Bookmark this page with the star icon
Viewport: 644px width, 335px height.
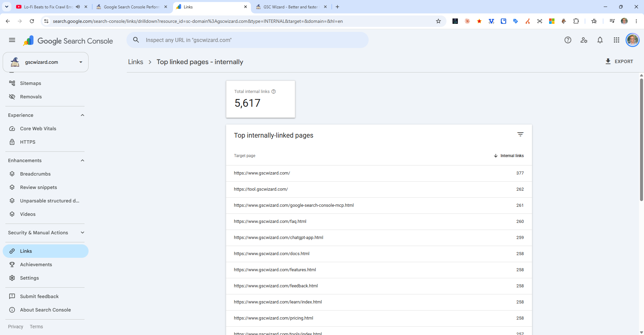click(x=438, y=21)
